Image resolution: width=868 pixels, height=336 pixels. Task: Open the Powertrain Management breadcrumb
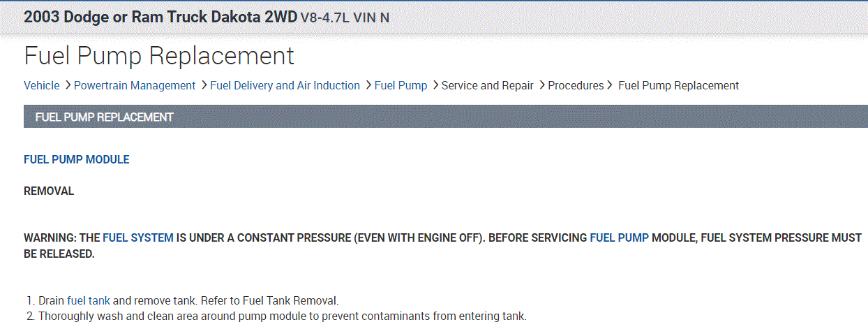click(x=135, y=85)
